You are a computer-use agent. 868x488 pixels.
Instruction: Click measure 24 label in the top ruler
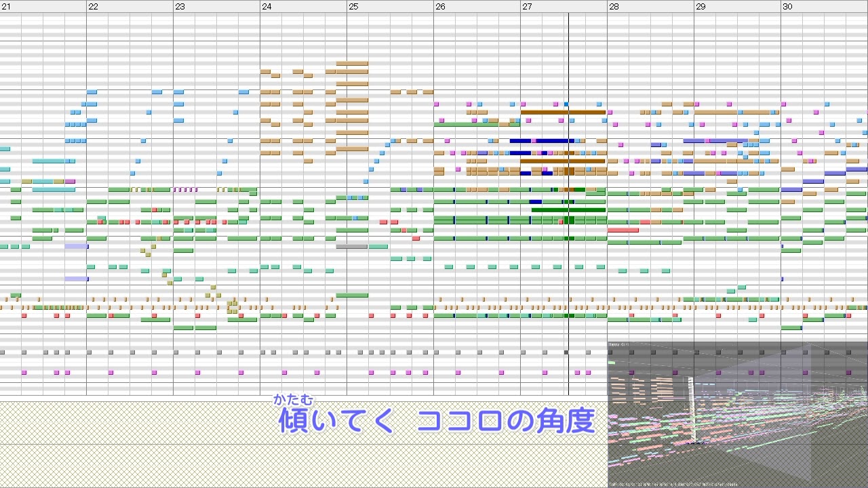click(267, 6)
